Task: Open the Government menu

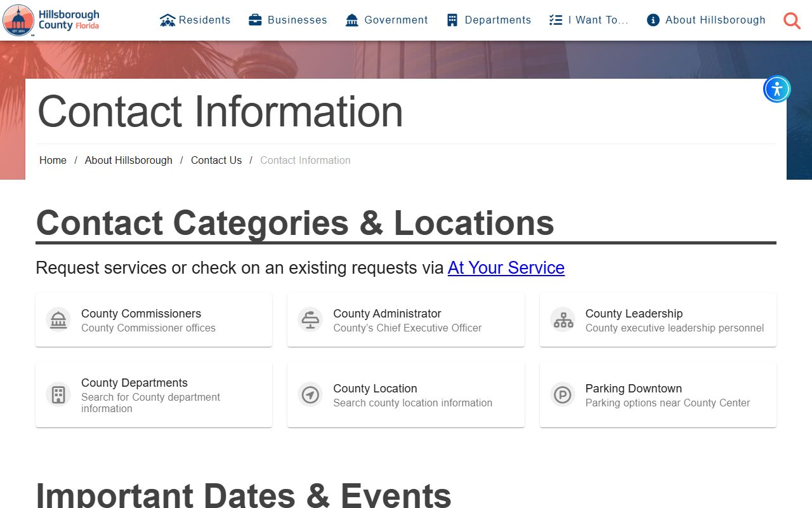Action: (x=387, y=20)
